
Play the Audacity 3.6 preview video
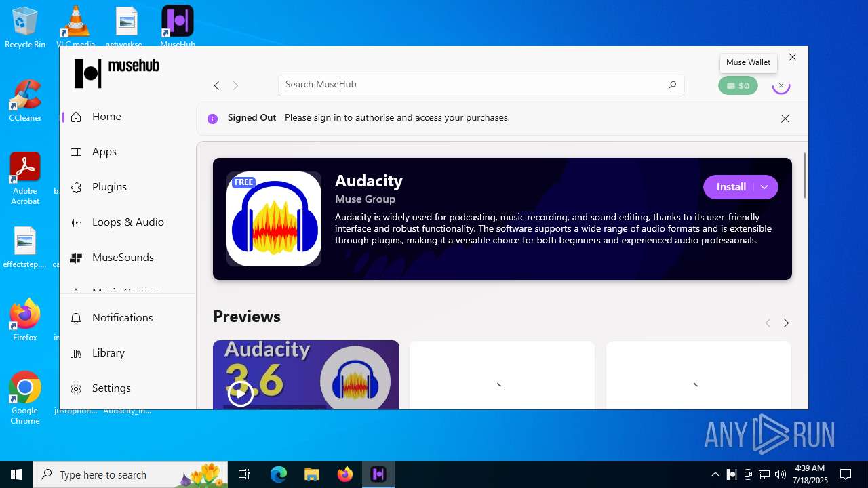(240, 393)
